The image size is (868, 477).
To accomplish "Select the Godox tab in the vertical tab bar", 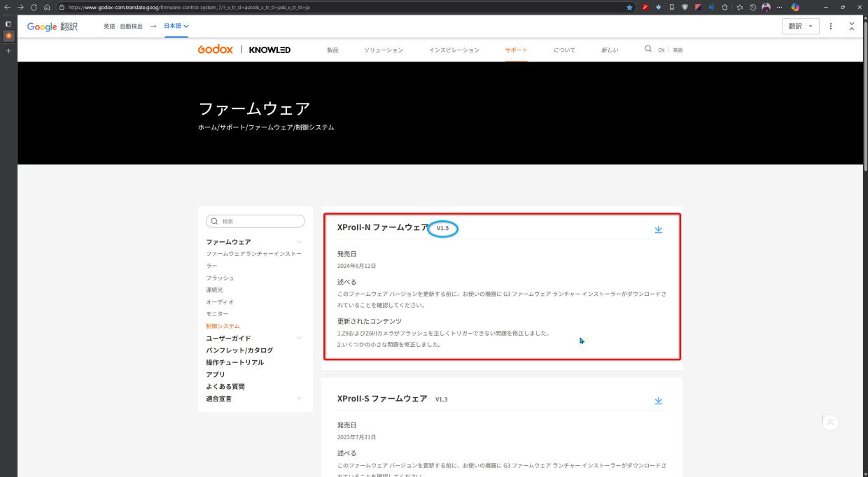I will pyautogui.click(x=8, y=36).
